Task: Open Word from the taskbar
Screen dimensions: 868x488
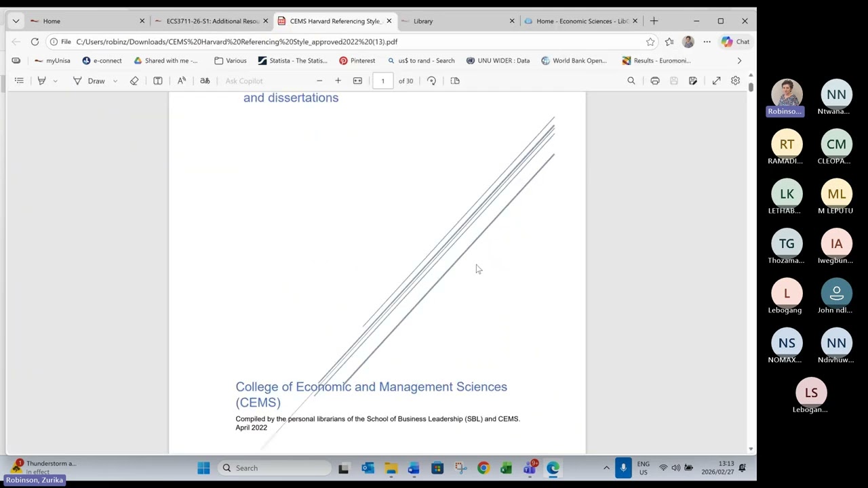Action: coord(414,468)
